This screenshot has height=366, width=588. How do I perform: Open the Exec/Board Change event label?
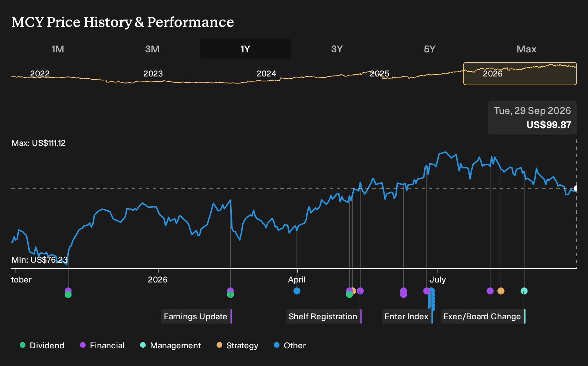pos(483,316)
